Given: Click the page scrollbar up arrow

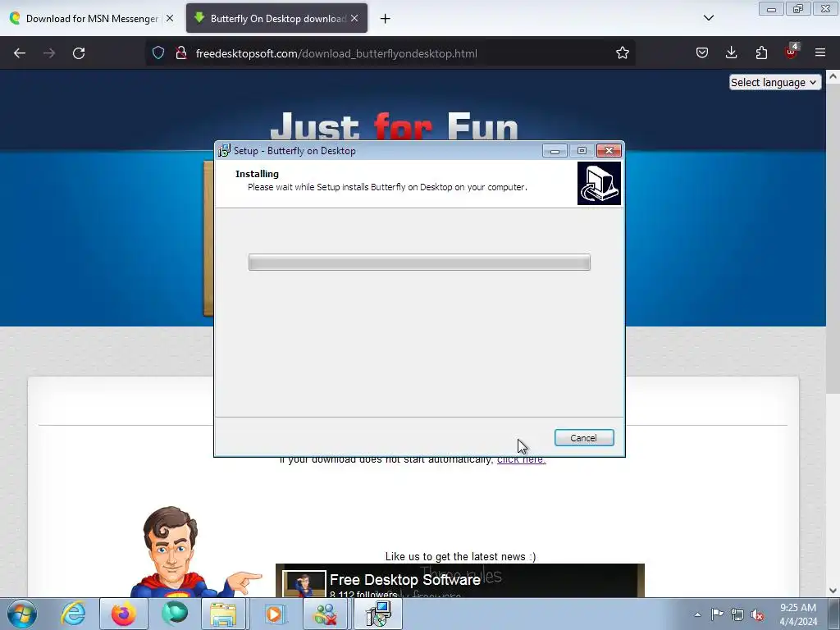Looking at the screenshot, I should [x=833, y=76].
